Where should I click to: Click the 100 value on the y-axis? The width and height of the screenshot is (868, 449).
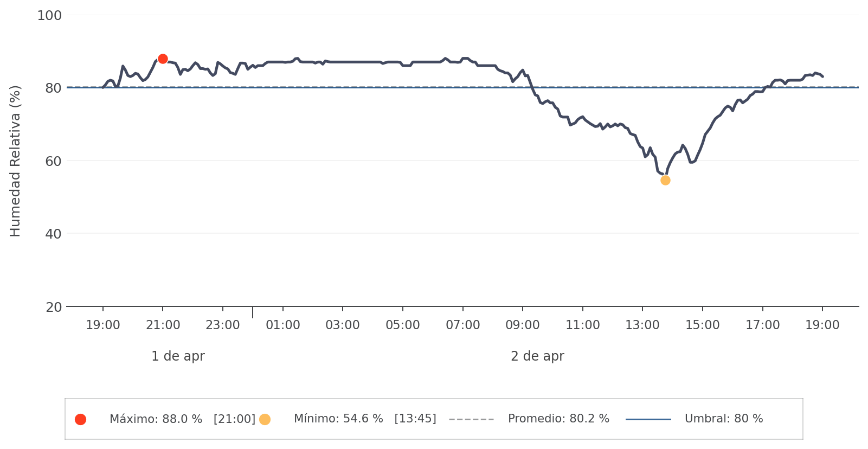tap(49, 16)
